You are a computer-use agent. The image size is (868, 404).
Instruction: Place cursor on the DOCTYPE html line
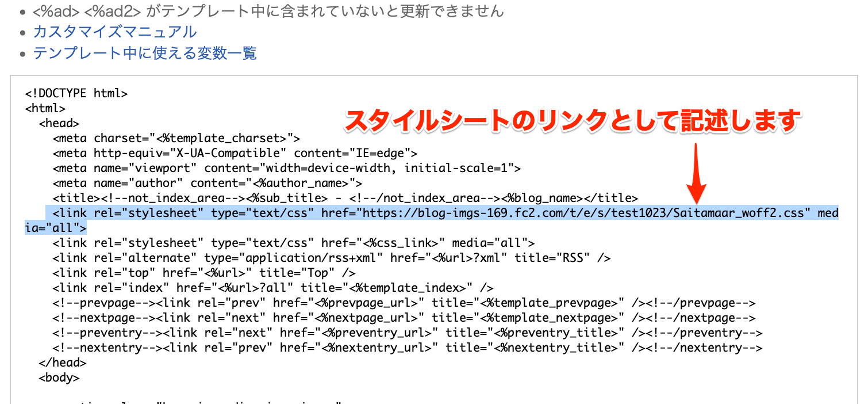[x=76, y=93]
